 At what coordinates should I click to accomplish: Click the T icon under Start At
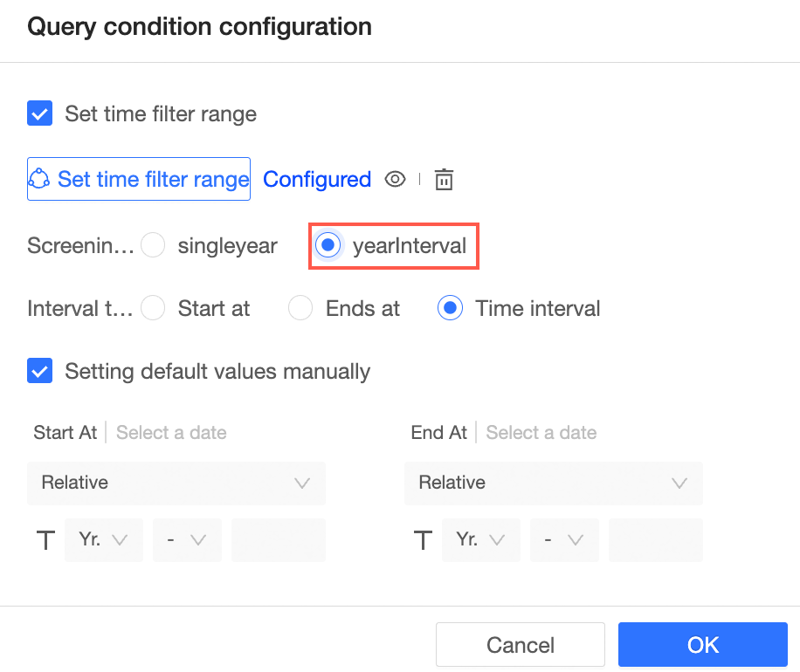click(45, 540)
